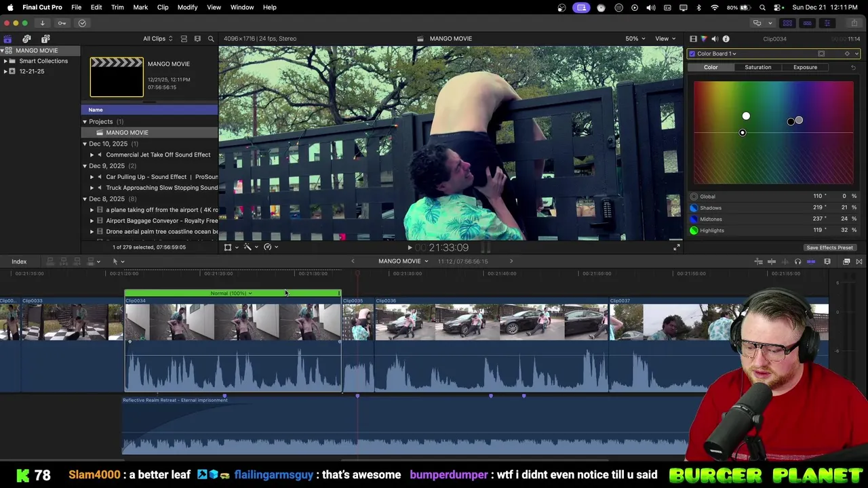Toggle the Color Board 1 checkbox
The height and width of the screenshot is (488, 868).
692,54
